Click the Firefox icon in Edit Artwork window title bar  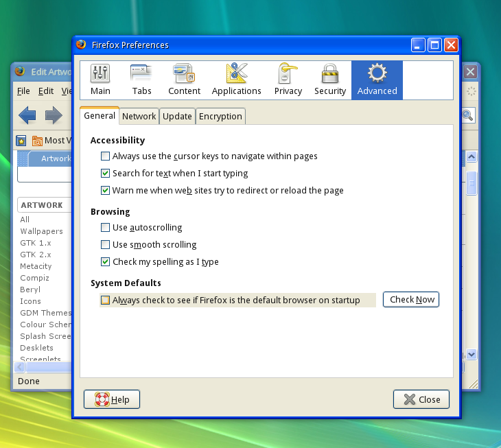click(20, 71)
